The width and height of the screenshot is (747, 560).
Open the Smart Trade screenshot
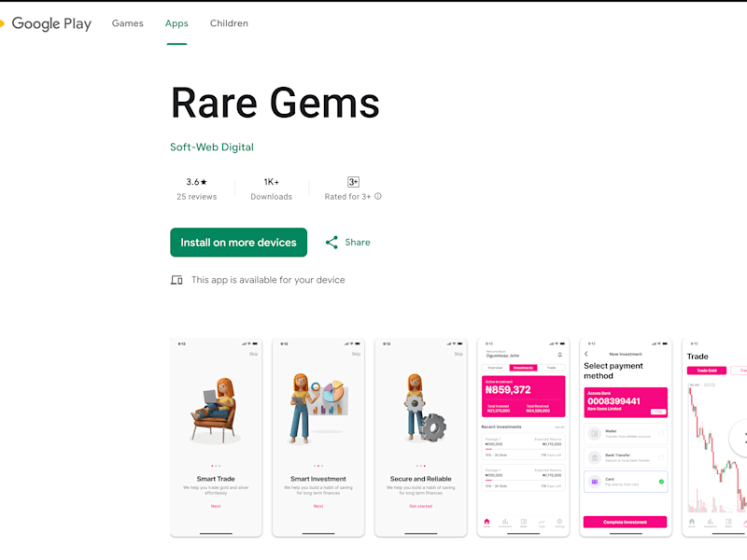(216, 438)
